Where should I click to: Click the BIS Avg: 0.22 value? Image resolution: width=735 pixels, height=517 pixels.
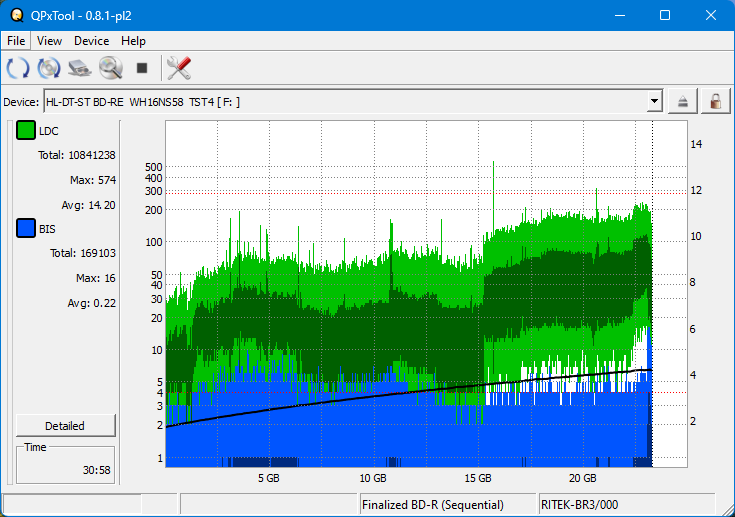click(91, 303)
